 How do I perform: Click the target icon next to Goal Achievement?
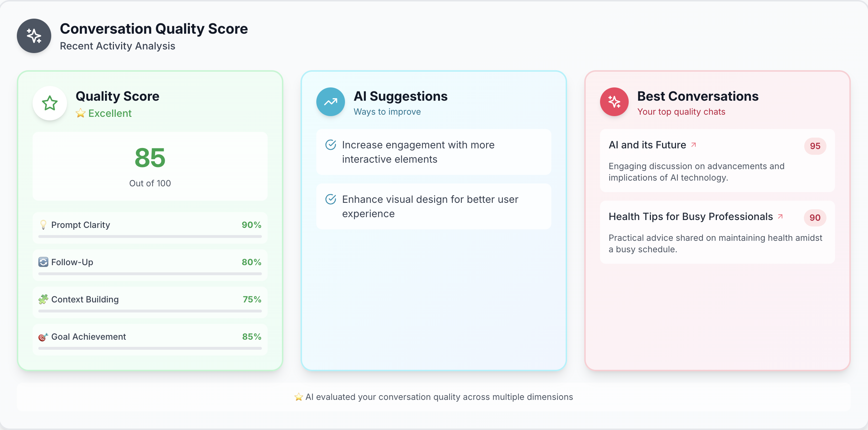(x=43, y=336)
